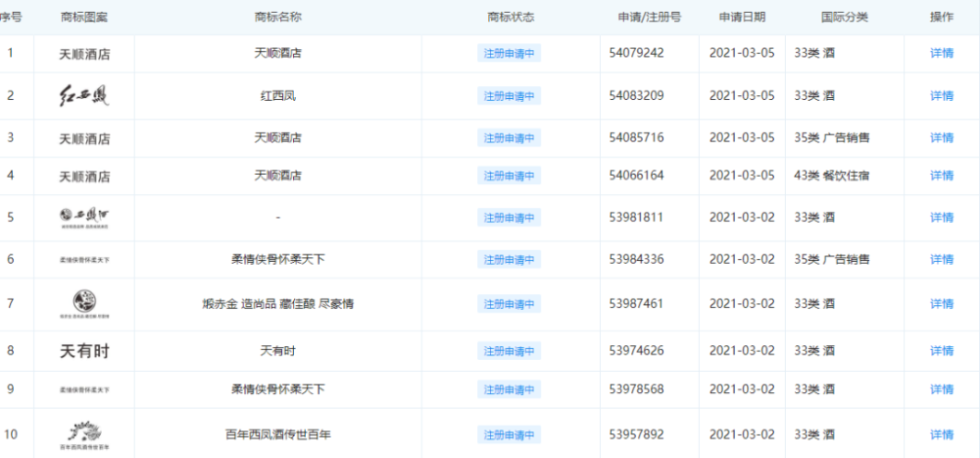Click the 商标名称 column header
This screenshot has width=980, height=458.
(278, 17)
